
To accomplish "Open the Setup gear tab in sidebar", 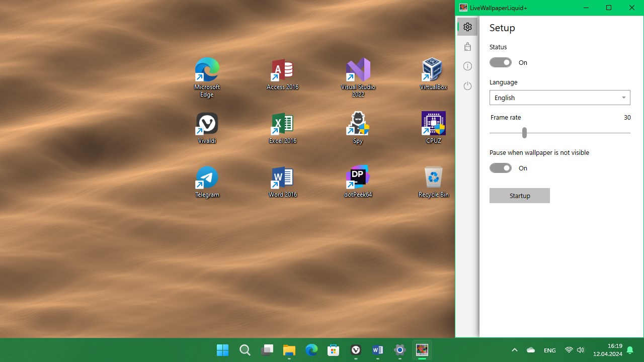I will tap(467, 27).
